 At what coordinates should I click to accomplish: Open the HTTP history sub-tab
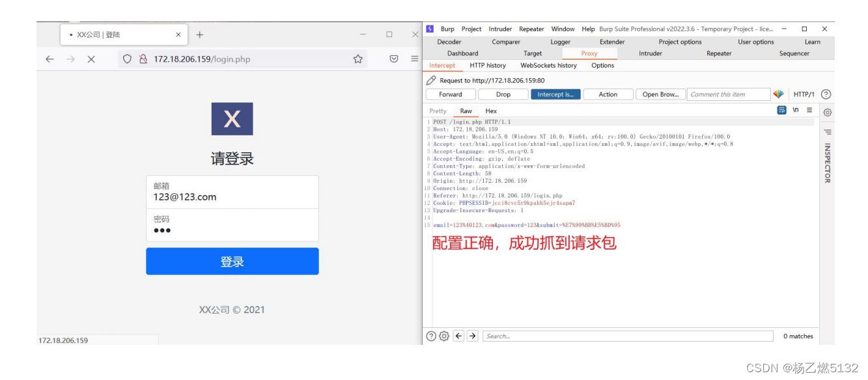[487, 65]
